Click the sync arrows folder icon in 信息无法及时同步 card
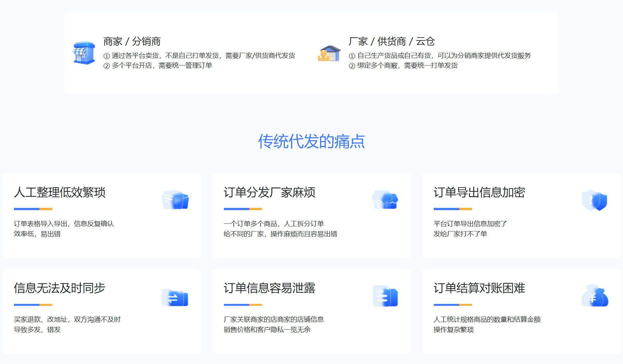 [175, 298]
